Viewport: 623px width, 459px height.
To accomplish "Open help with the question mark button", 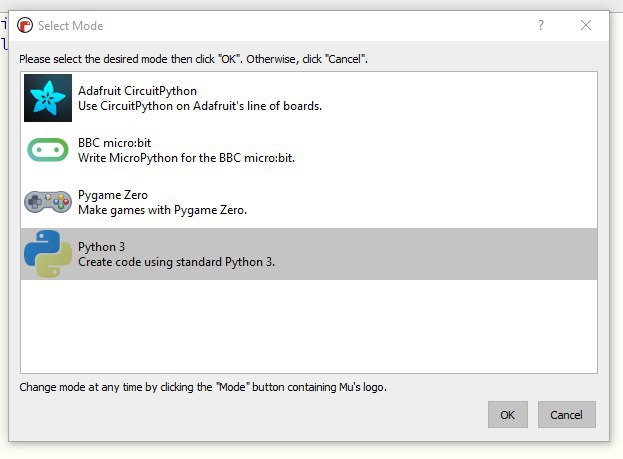I will [x=541, y=25].
